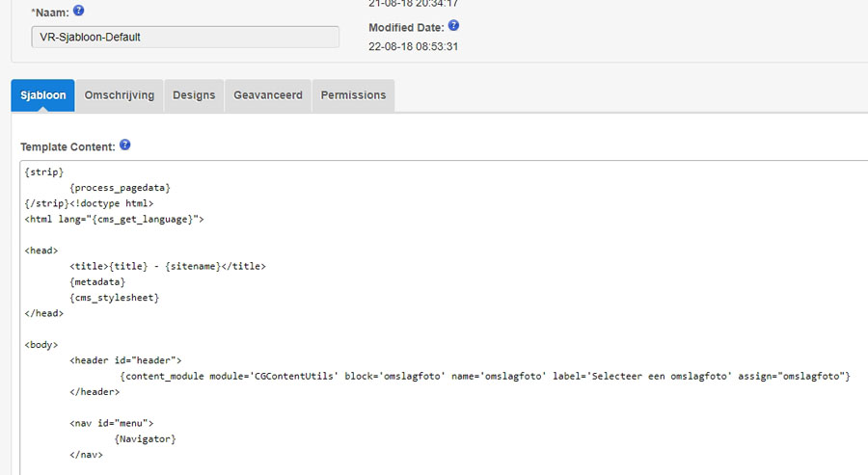Place cursor on the {process_pagedata} line

121,188
